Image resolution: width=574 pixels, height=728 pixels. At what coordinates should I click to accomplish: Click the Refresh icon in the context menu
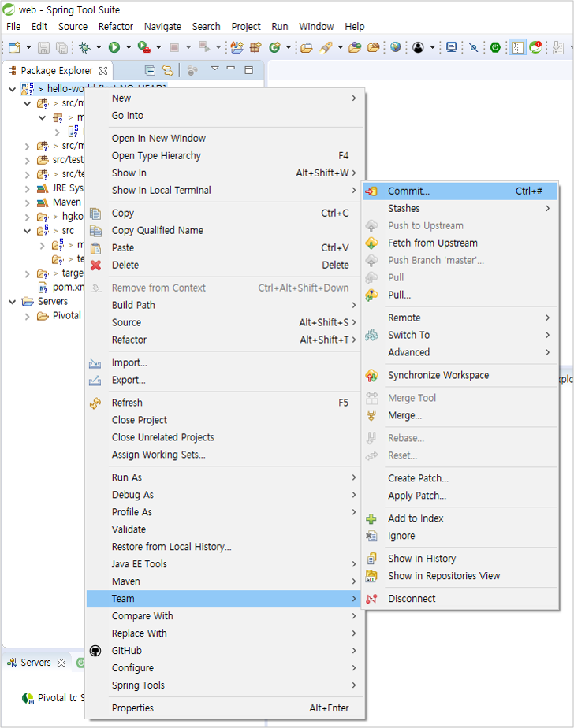tap(95, 403)
